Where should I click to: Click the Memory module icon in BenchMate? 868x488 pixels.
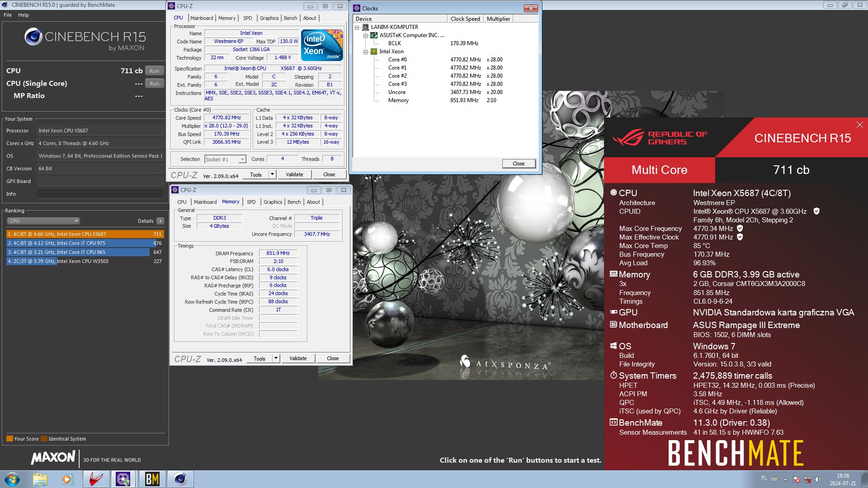[613, 273]
